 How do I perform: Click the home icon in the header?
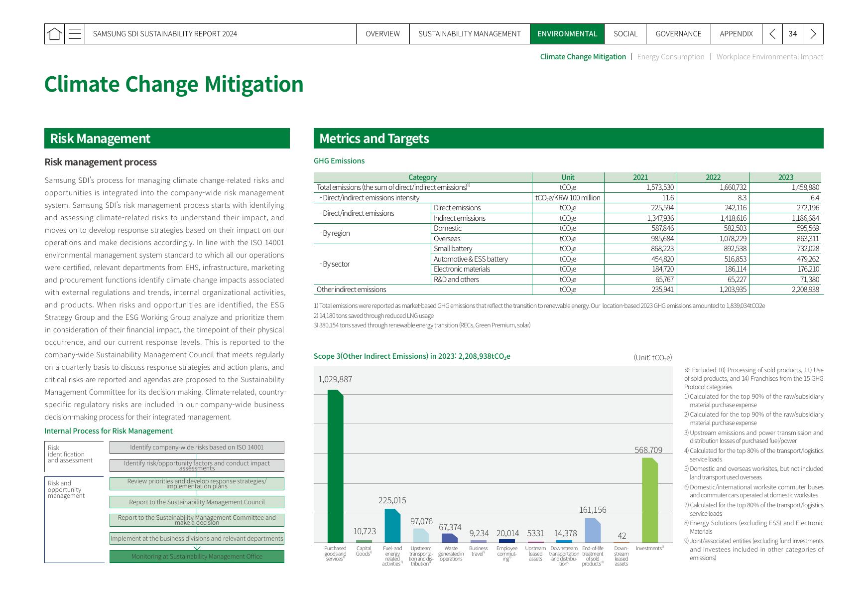click(x=54, y=34)
